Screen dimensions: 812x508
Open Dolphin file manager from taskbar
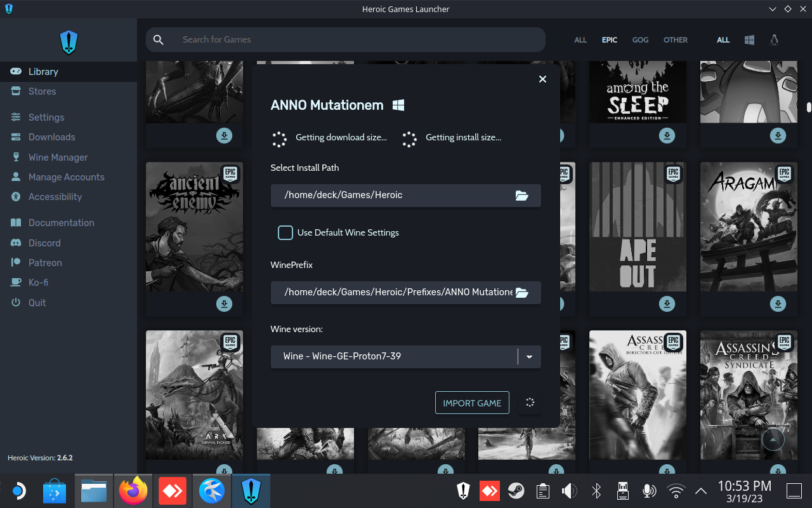(x=93, y=491)
